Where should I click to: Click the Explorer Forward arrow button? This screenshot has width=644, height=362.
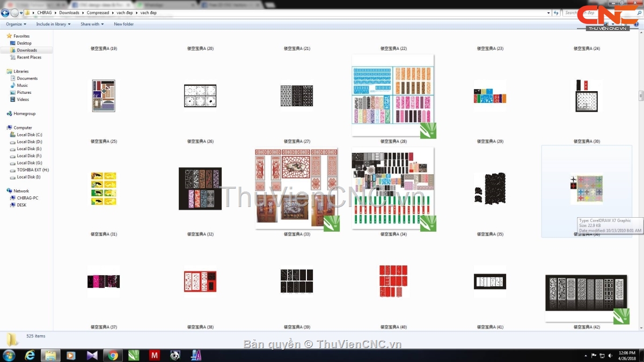pos(14,13)
